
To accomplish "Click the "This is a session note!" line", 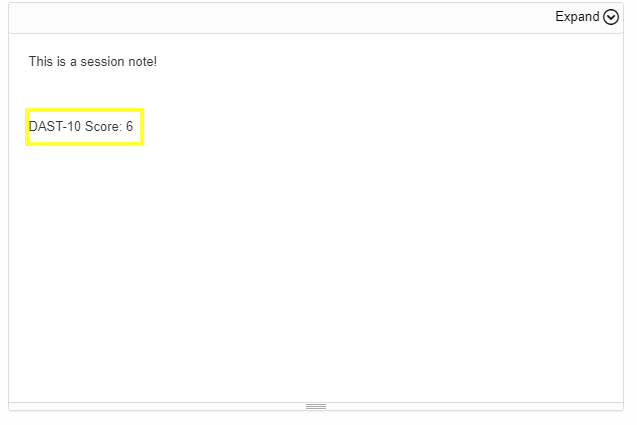I will (x=93, y=62).
